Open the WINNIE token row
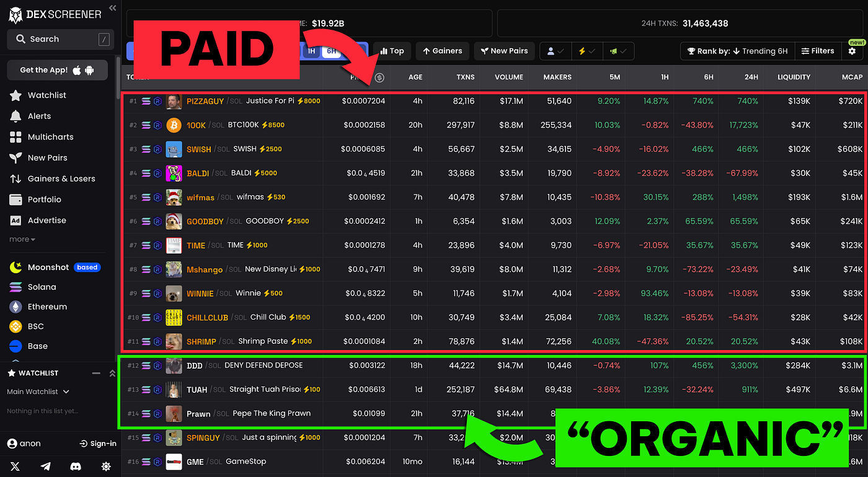Image resolution: width=868 pixels, height=477 pixels. tap(494, 294)
